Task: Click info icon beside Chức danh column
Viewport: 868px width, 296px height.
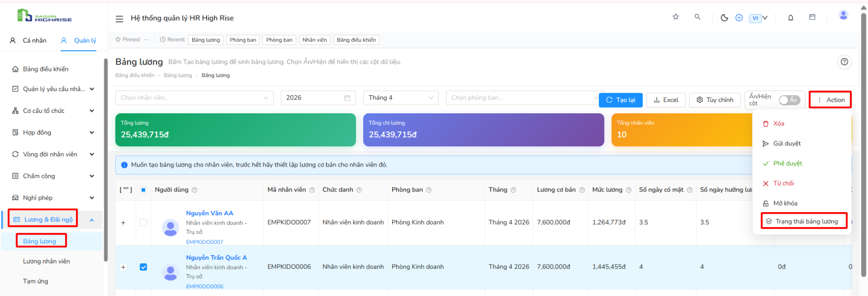Action: click(x=359, y=190)
